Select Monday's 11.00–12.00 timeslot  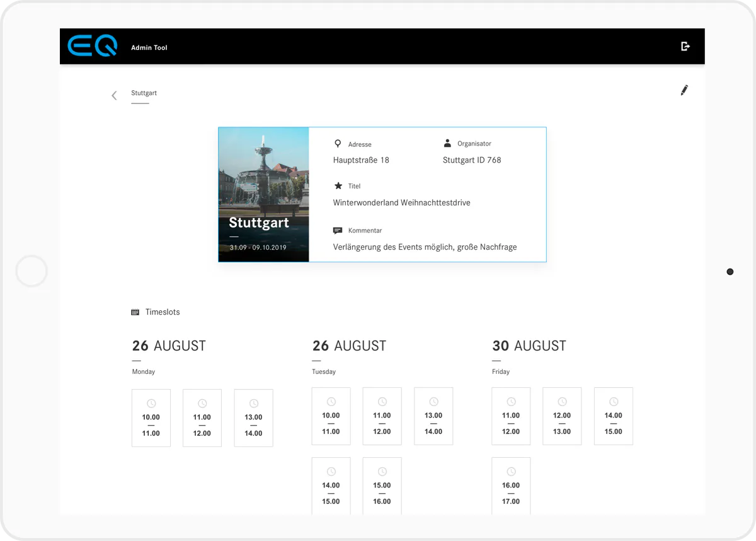click(x=202, y=418)
